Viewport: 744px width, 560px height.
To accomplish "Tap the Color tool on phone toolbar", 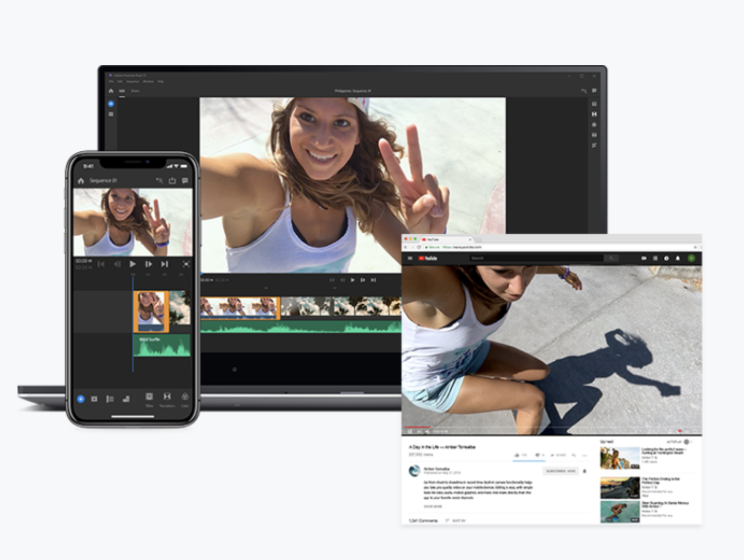I will pos(185,399).
